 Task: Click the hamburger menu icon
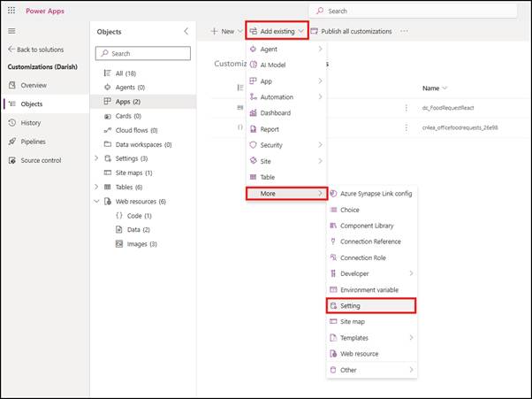tap(11, 30)
